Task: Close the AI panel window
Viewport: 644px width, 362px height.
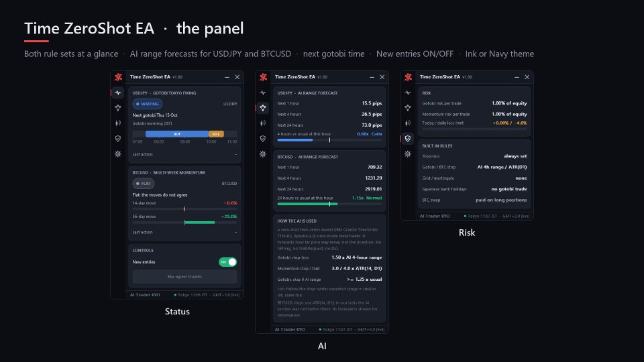Action: [x=382, y=77]
